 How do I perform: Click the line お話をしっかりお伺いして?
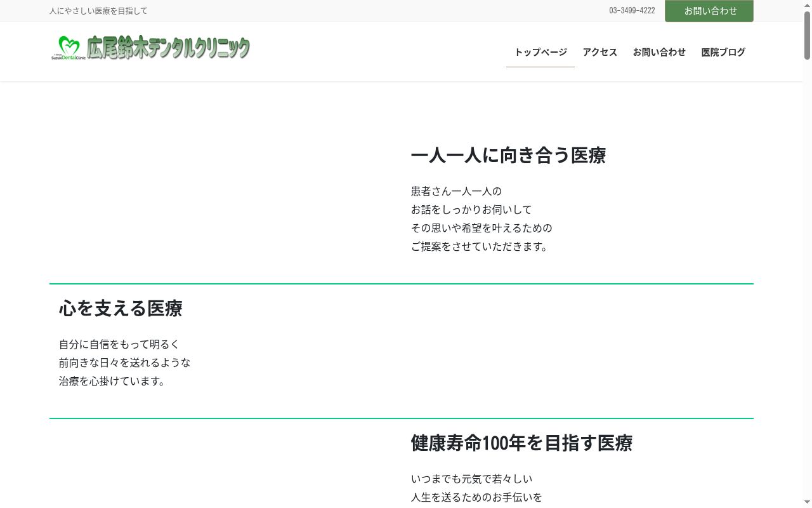pyautogui.click(x=471, y=210)
